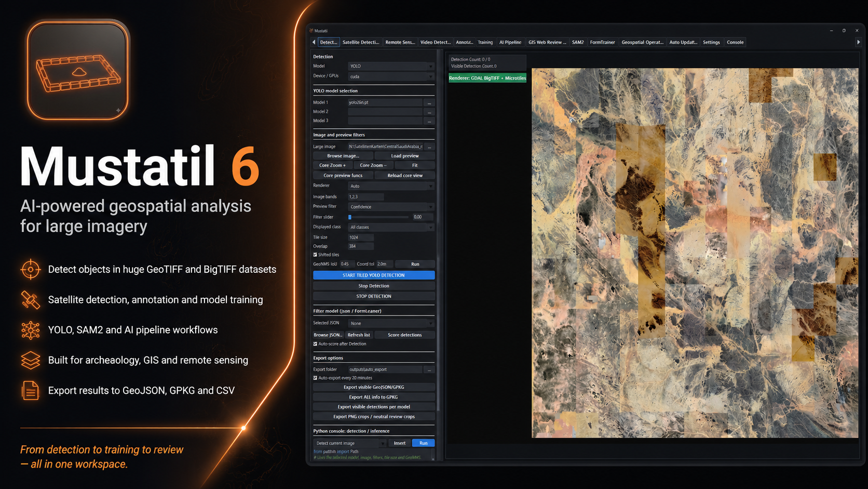This screenshot has height=489, width=868.
Task: Click the Coord tol input field
Action: click(385, 264)
